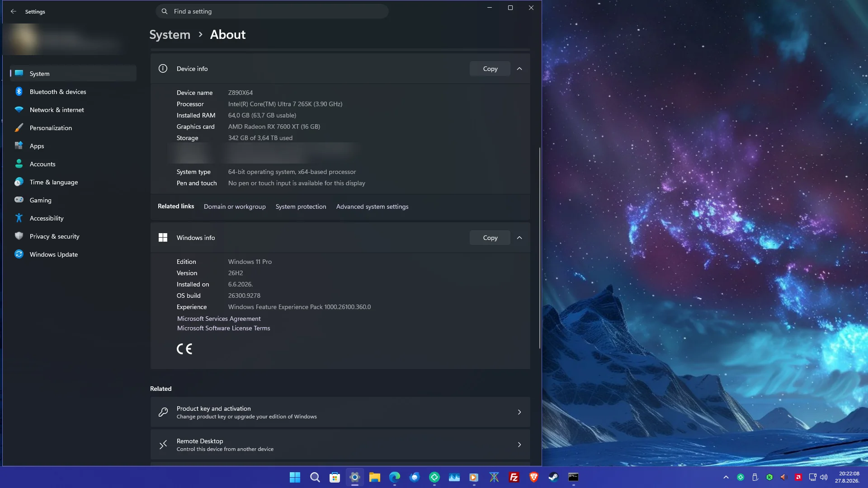Show hidden tray icons chevron
This screenshot has height=488, width=868.
tap(726, 477)
